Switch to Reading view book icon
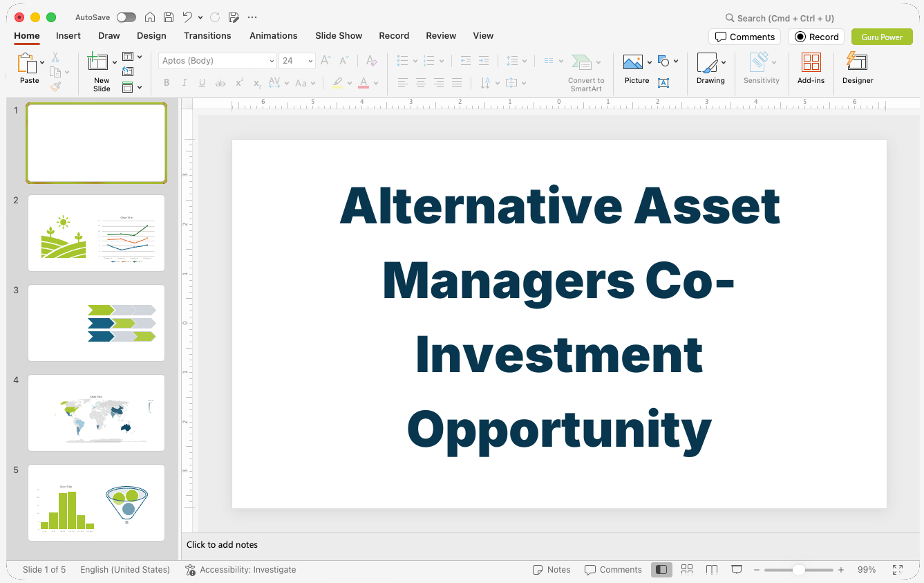 712,570
